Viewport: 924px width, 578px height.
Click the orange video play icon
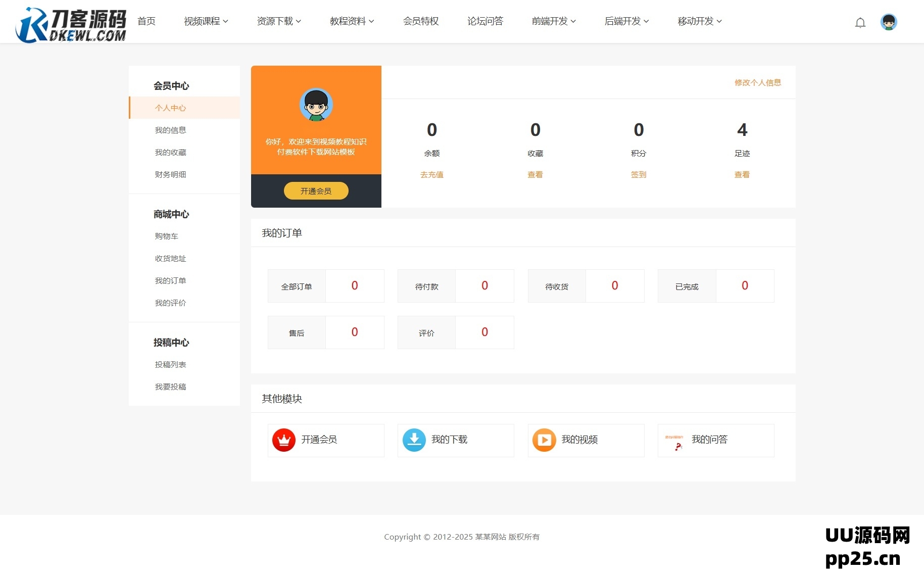[544, 440]
